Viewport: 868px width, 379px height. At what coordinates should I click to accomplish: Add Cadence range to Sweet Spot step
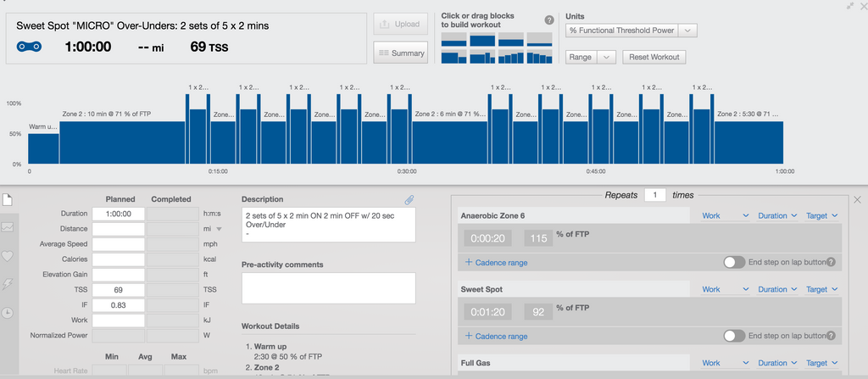(497, 337)
